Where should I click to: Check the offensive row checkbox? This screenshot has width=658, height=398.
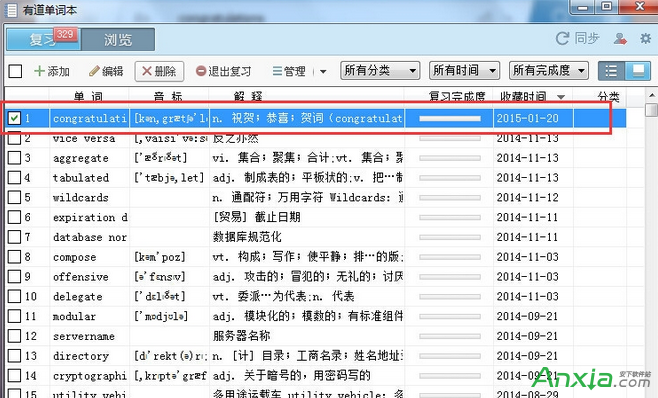tap(14, 276)
